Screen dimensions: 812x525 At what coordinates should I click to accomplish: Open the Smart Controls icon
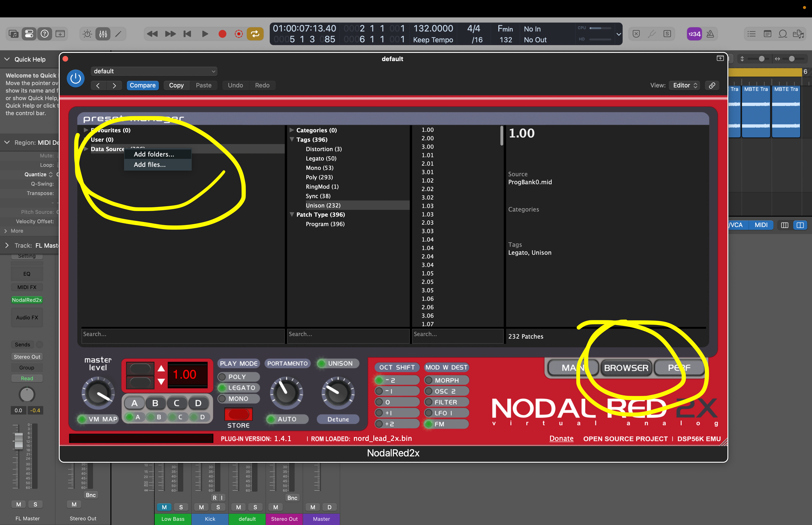(87, 34)
